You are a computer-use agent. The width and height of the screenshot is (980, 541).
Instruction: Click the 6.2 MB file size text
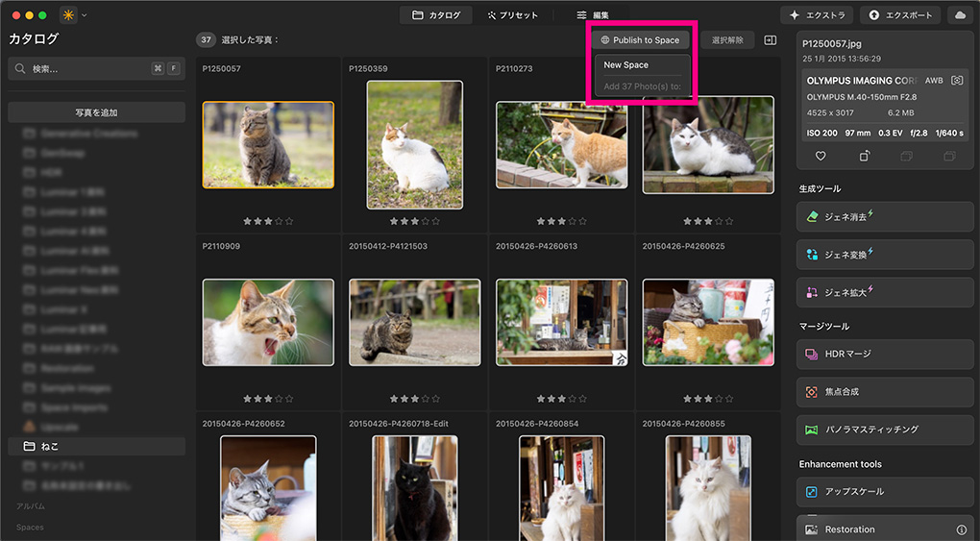[900, 113]
